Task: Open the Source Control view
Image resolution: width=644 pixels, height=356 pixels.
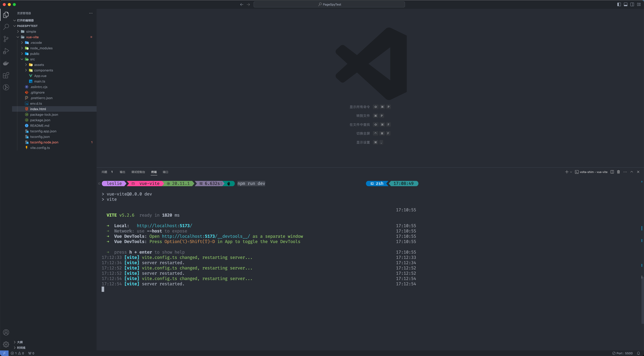Action: pos(6,39)
